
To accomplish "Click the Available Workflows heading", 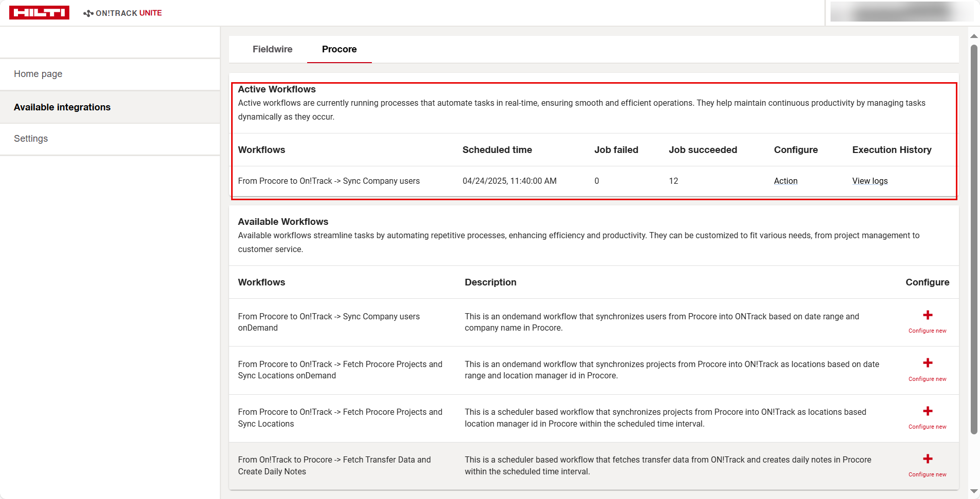I will (283, 222).
